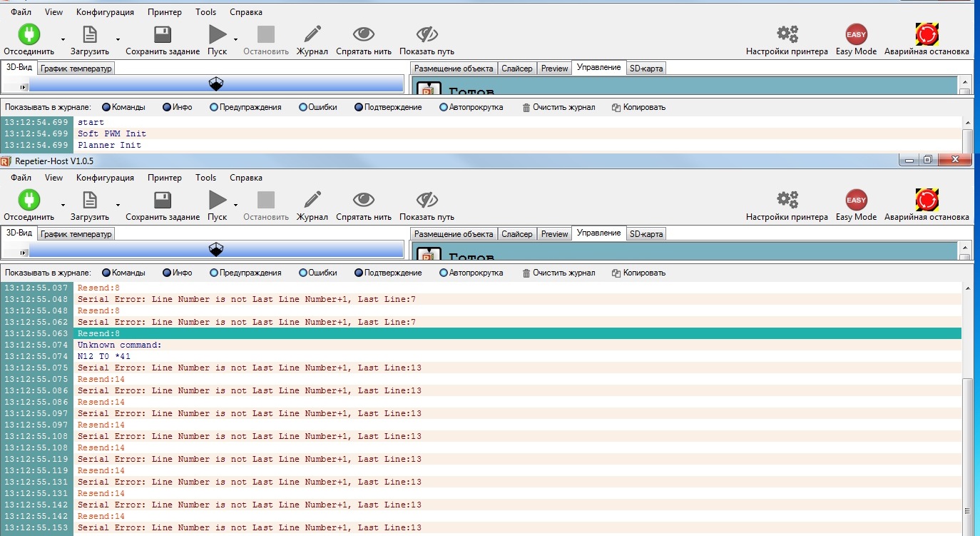The height and width of the screenshot is (536, 980).
Task: Click the Easy Mode icon in background window
Action: coord(856,34)
